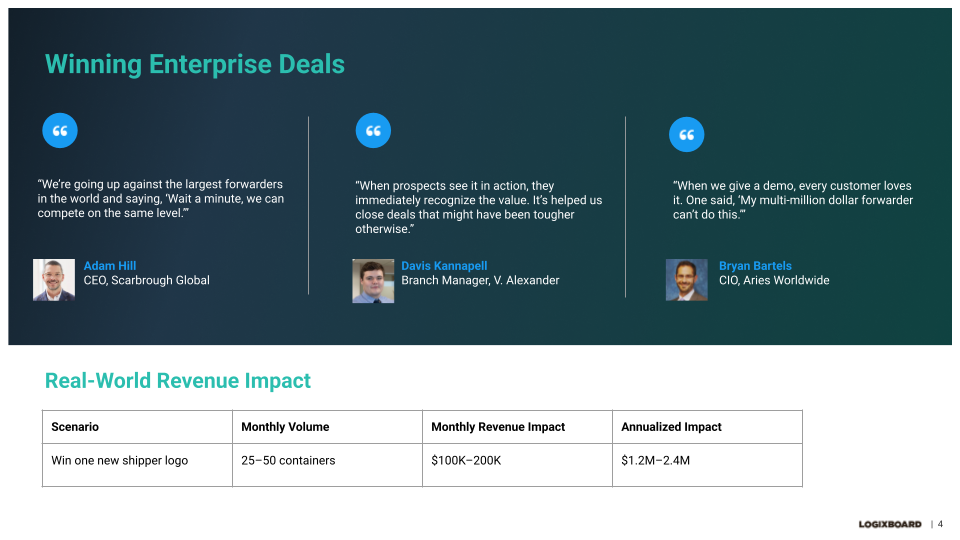This screenshot has width=960, height=540.
Task: Select Davis Kannapell's headshot photo
Action: click(x=373, y=281)
